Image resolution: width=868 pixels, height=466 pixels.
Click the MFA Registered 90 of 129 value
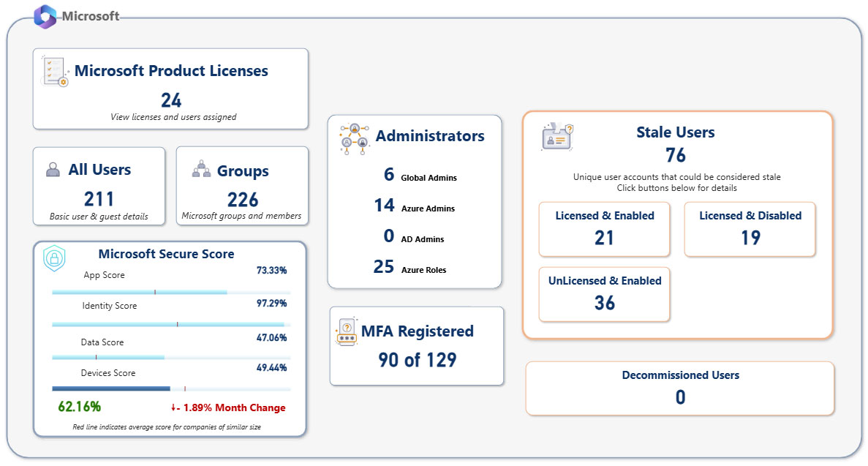[x=417, y=360]
